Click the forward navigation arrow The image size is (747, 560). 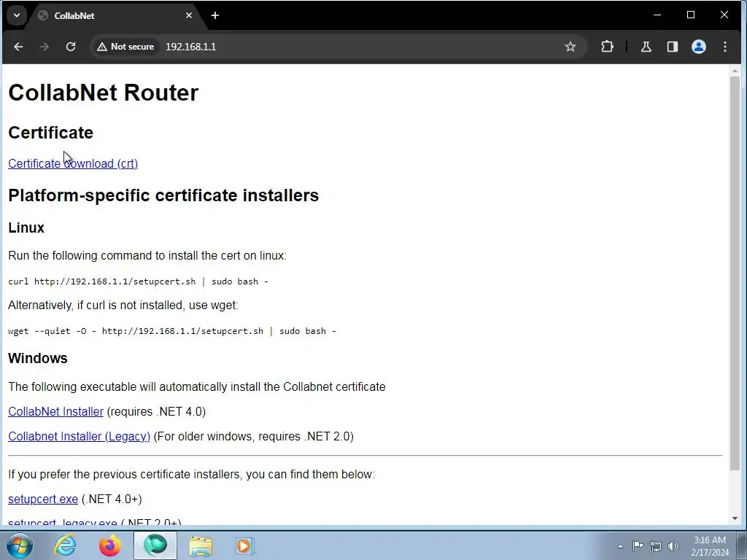(x=44, y=47)
